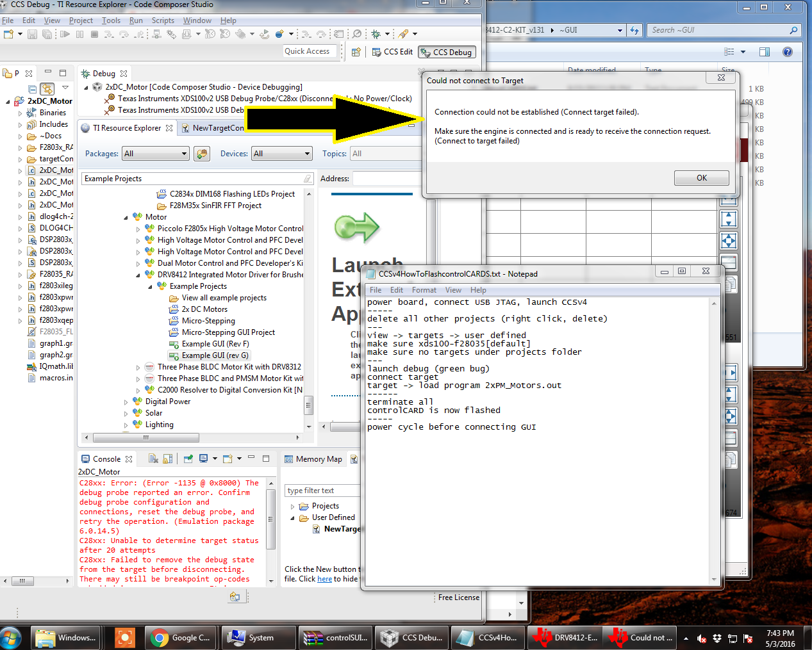Click the Suspend (pause) debug icon

coord(79,34)
